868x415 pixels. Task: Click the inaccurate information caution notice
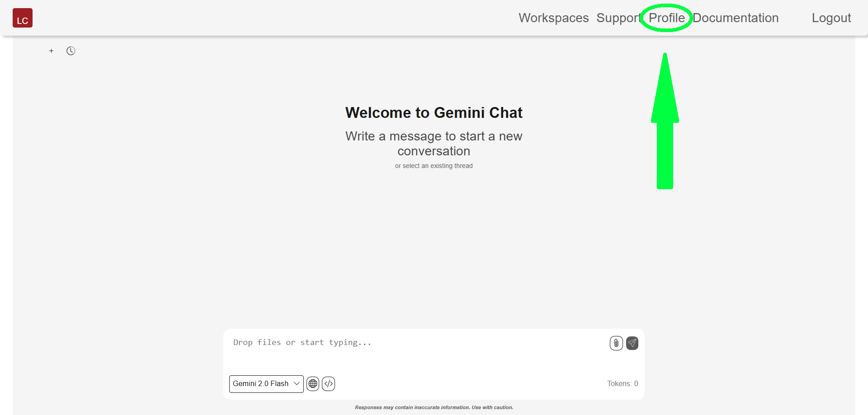click(434, 407)
